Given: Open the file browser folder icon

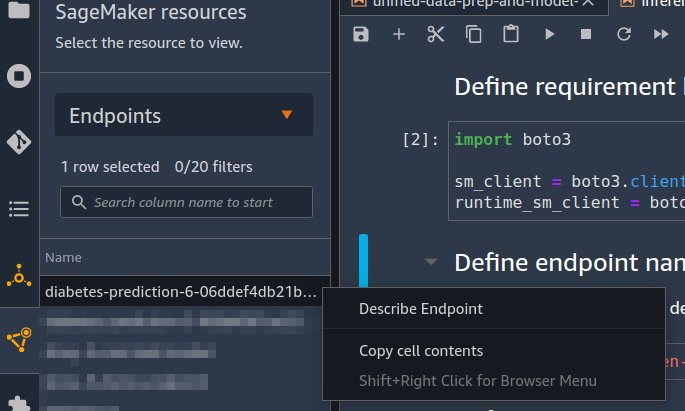Looking at the screenshot, I should pos(19,10).
